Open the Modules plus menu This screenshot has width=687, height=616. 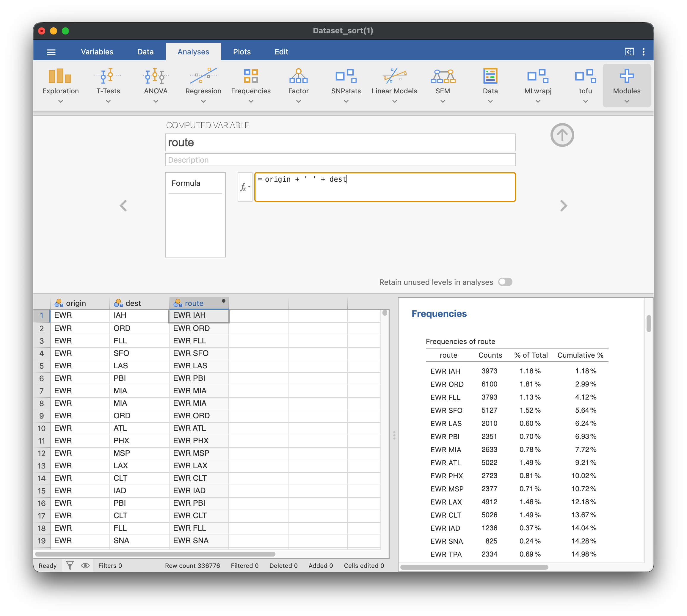point(626,85)
